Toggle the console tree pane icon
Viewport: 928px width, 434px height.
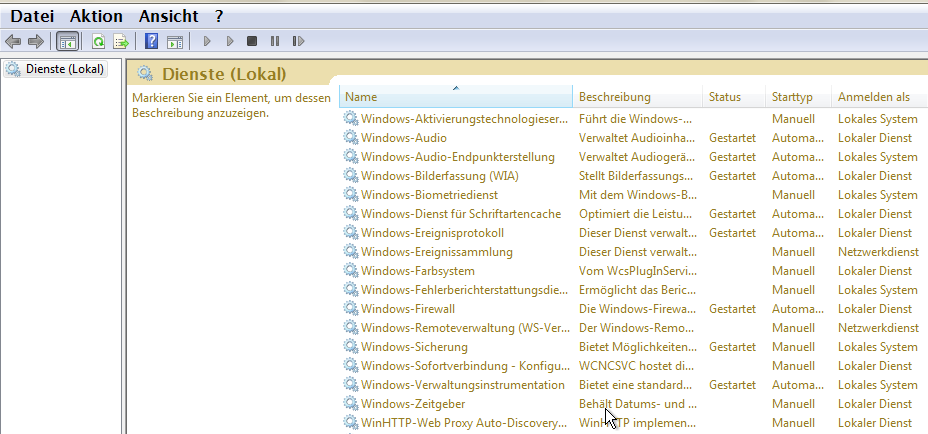pyautogui.click(x=68, y=41)
